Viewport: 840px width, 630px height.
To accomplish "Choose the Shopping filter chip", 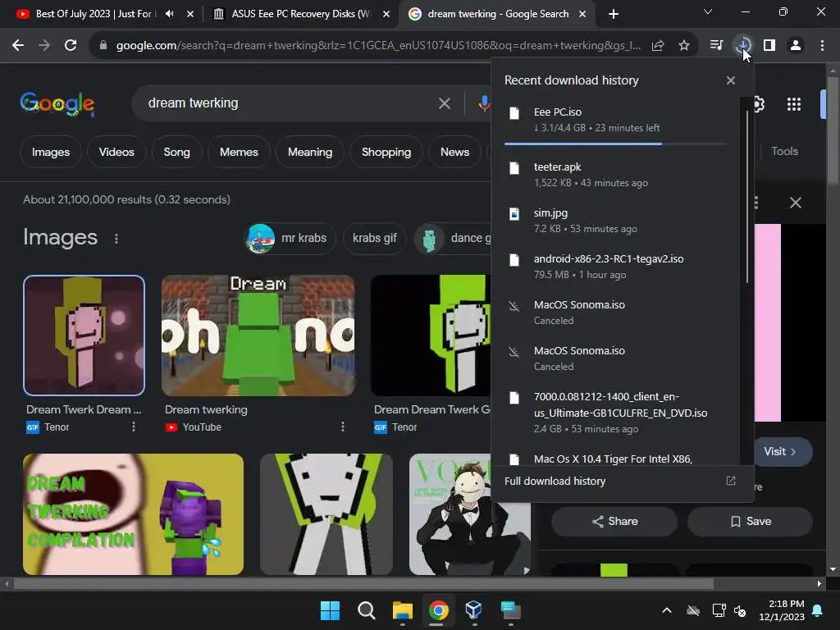I will [386, 152].
